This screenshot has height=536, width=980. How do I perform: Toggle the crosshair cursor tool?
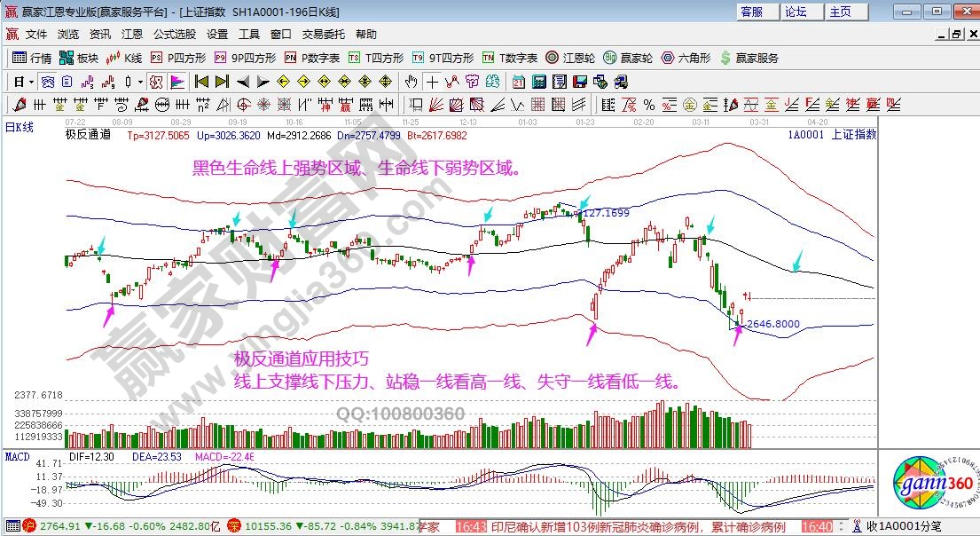432,82
